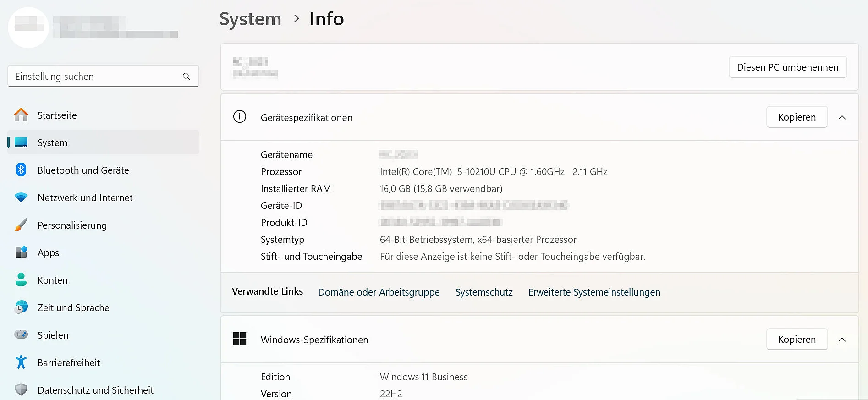The height and width of the screenshot is (400, 868).
Task: Open the Spielen gamepad icon
Action: [x=21, y=334]
